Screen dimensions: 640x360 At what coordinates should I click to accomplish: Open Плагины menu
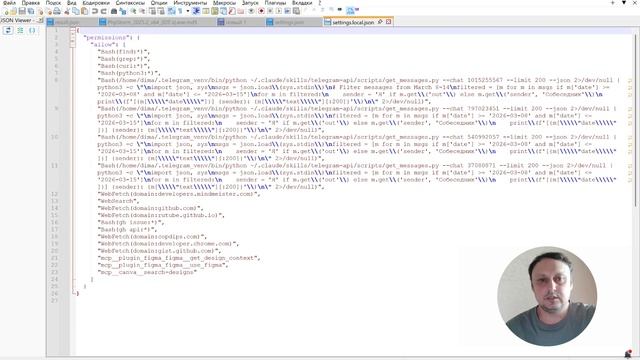point(275,2)
